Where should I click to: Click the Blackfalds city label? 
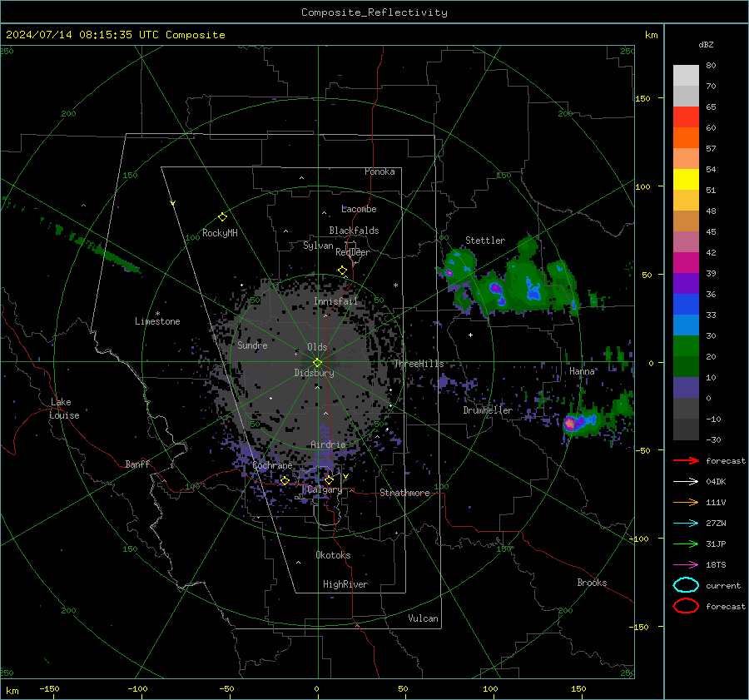point(354,231)
